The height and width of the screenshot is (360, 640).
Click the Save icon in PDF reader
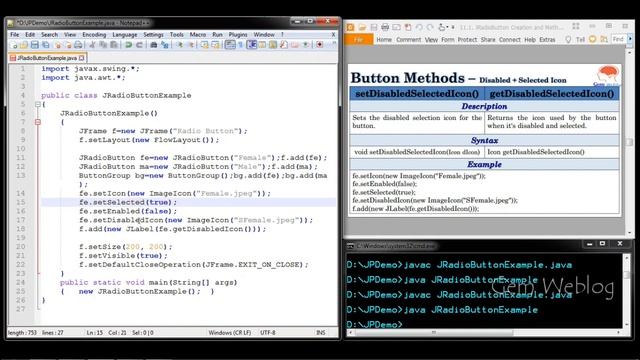374,27
